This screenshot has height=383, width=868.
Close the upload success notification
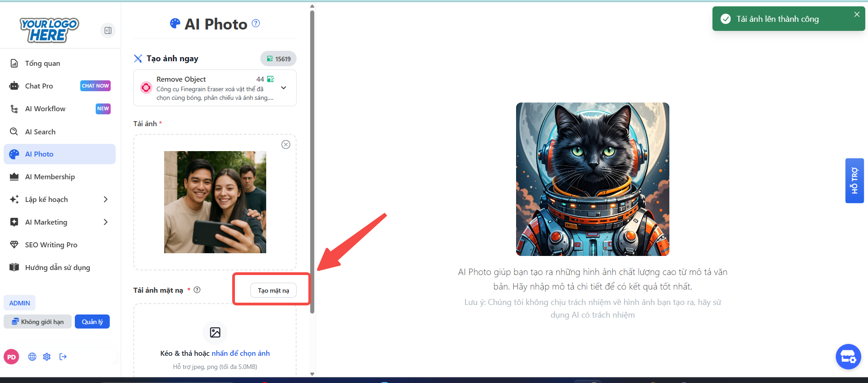click(x=857, y=15)
